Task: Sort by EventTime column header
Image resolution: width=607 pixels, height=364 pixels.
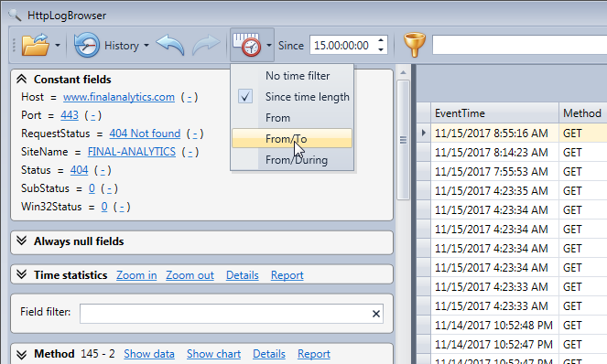Action: pyautogui.click(x=494, y=113)
